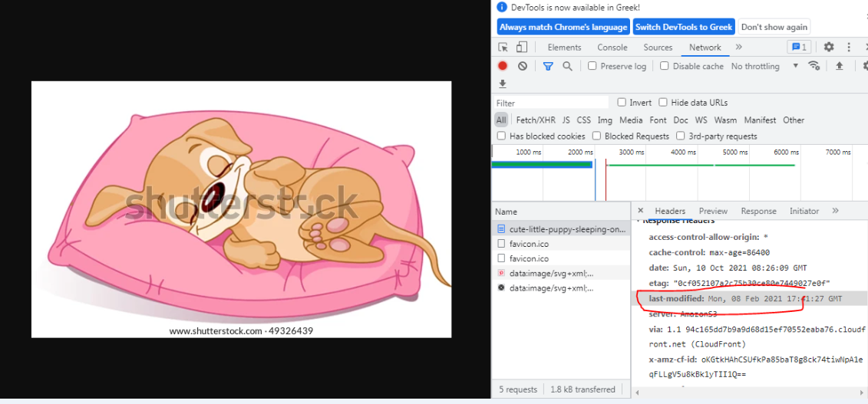
Task: Open the network search magnifier
Action: (567, 66)
